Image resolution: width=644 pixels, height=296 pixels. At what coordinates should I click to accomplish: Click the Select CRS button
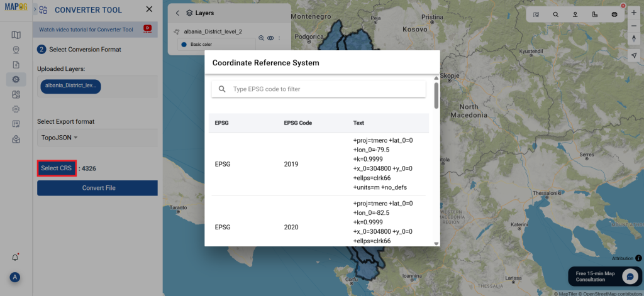coord(56,168)
